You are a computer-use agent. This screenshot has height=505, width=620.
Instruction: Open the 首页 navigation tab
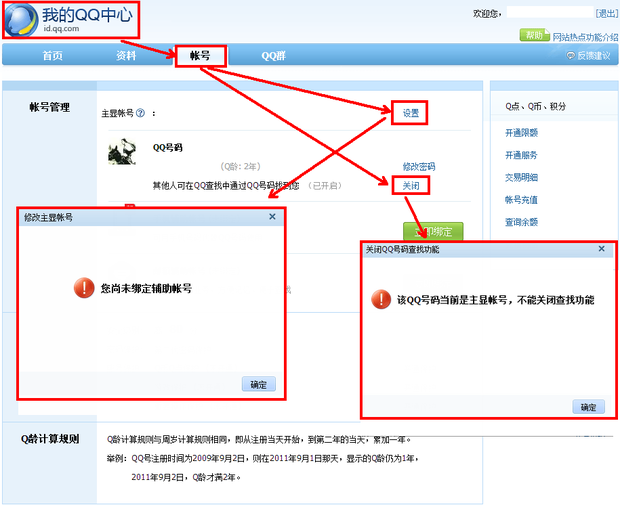(x=53, y=56)
